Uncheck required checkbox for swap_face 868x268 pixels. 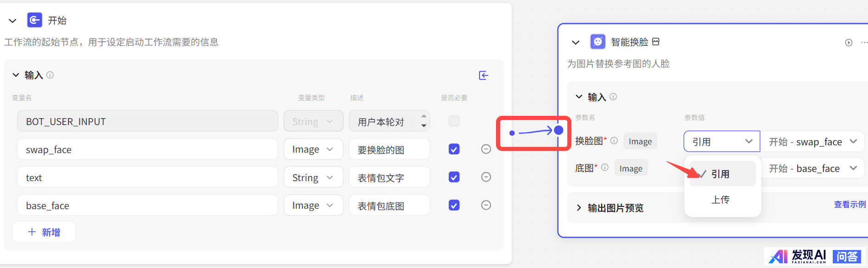click(x=454, y=149)
